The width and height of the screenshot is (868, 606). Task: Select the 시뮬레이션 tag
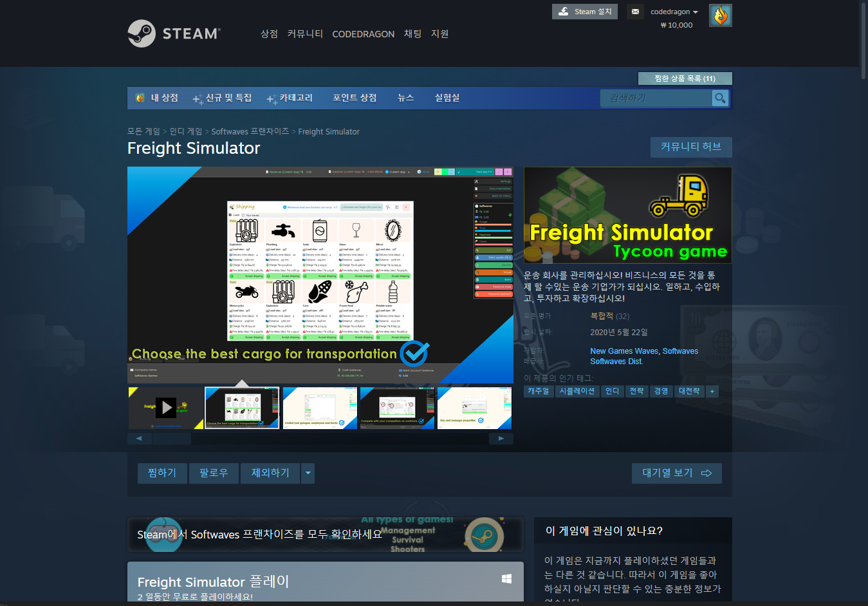[577, 391]
